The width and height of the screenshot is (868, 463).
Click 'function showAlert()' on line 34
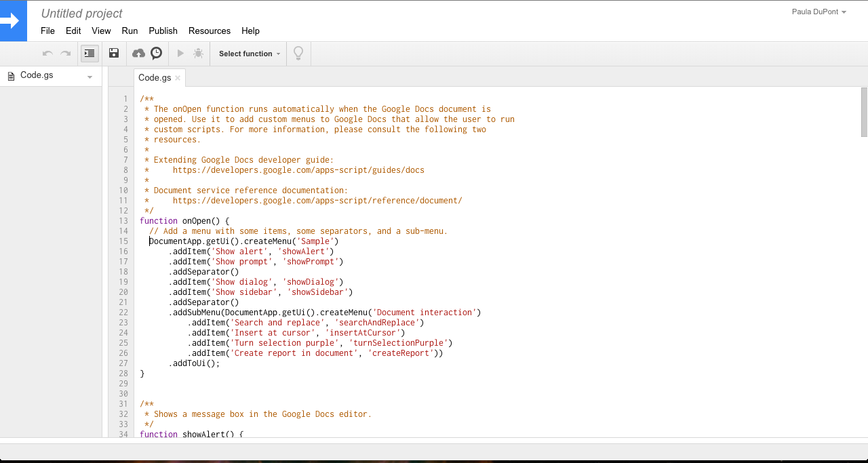[x=191, y=433]
